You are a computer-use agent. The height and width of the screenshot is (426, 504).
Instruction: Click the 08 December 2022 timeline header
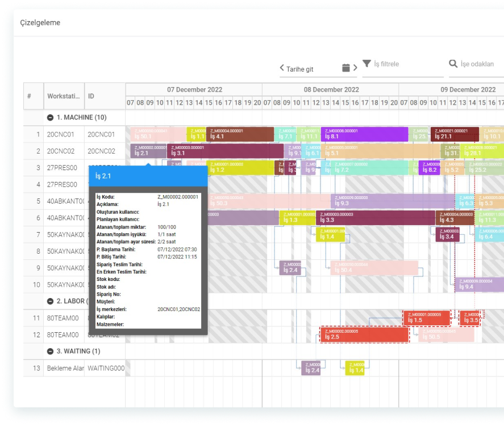coord(331,89)
